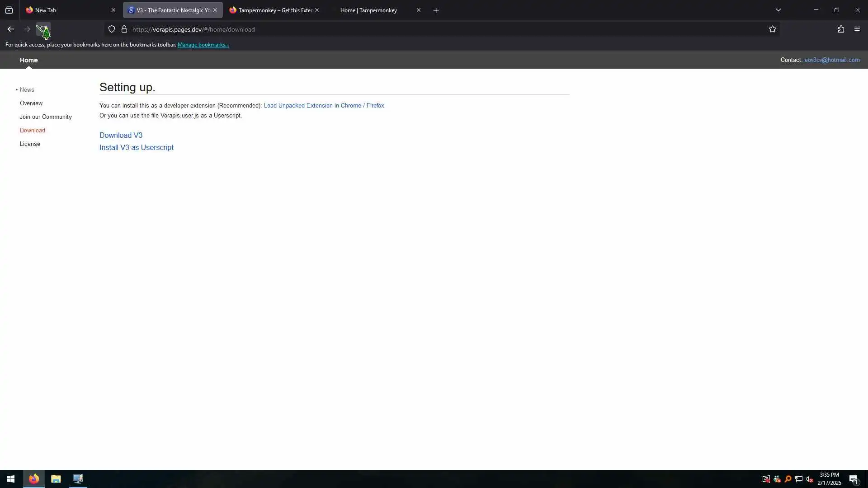
Task: Open Load Unpacked Extension in Chrome link
Action: 312,106
